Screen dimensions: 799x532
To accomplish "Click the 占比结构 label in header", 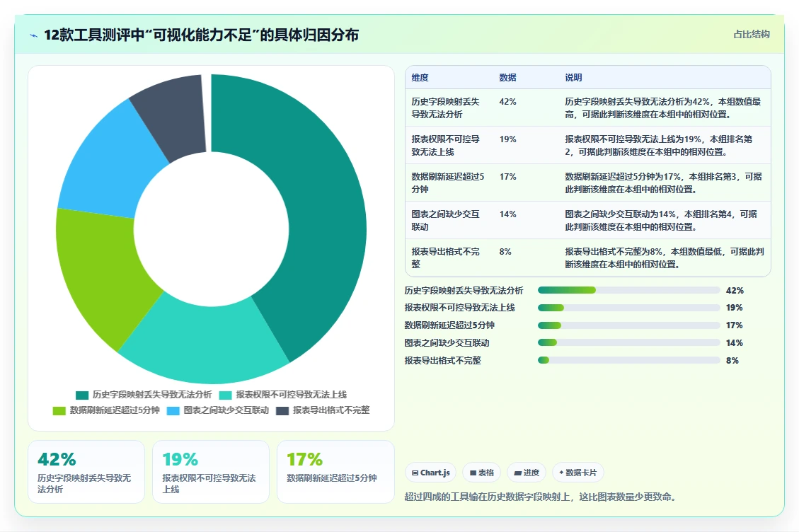I will [x=751, y=34].
